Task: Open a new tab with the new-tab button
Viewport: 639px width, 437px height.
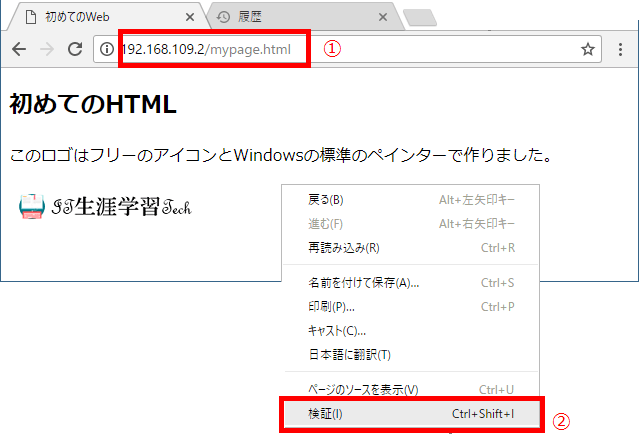Action: click(420, 18)
